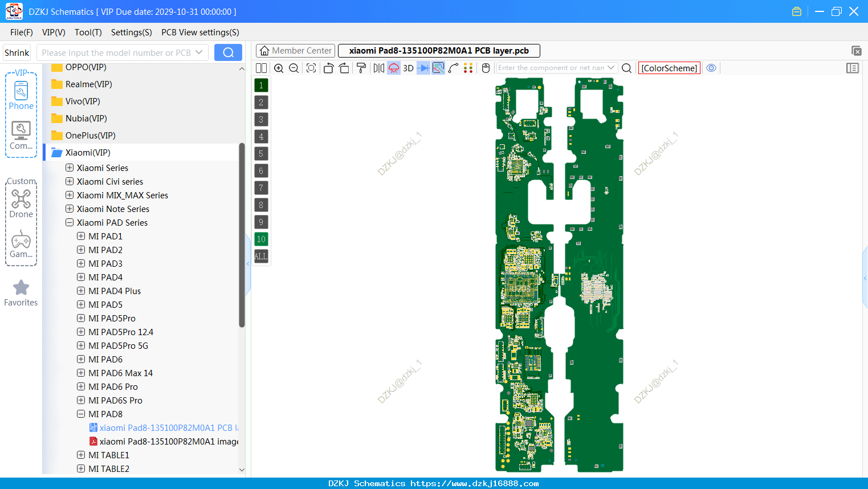Open the Nubia(VIP) folder
868x489 pixels.
(79, 118)
